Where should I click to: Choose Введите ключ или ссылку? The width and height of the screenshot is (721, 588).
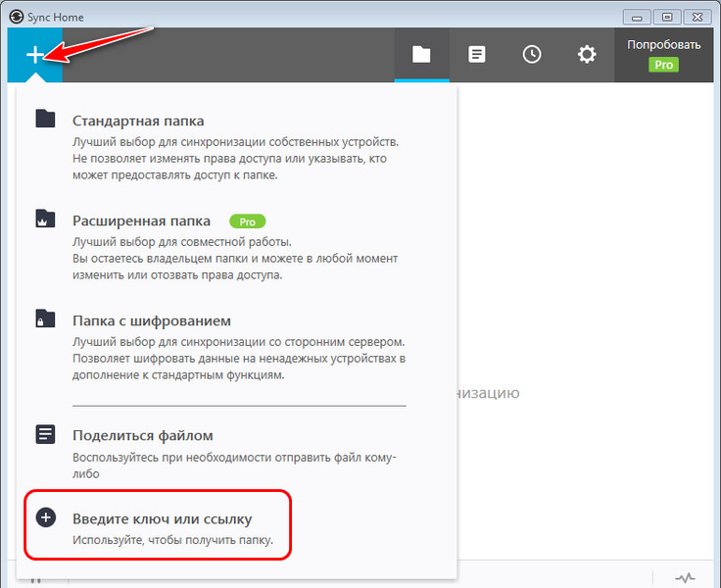click(162, 519)
